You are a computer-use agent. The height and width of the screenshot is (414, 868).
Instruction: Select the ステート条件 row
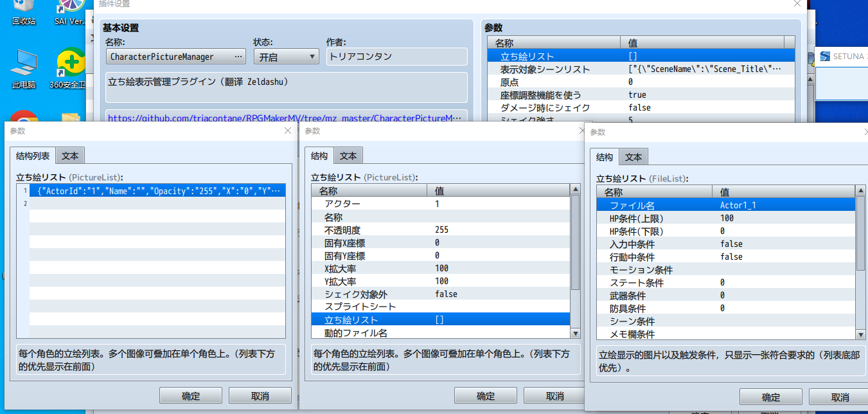point(726,282)
